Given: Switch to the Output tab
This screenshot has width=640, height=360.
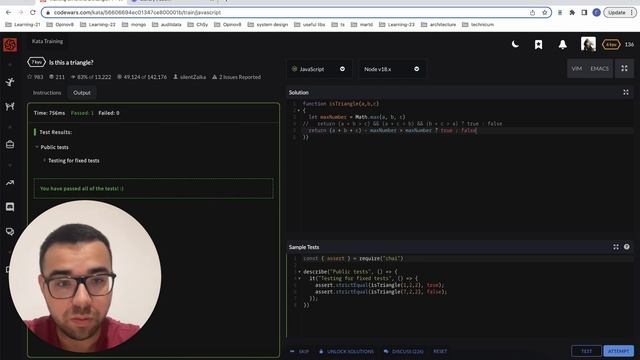Looking at the screenshot, I should pyautogui.click(x=82, y=93).
